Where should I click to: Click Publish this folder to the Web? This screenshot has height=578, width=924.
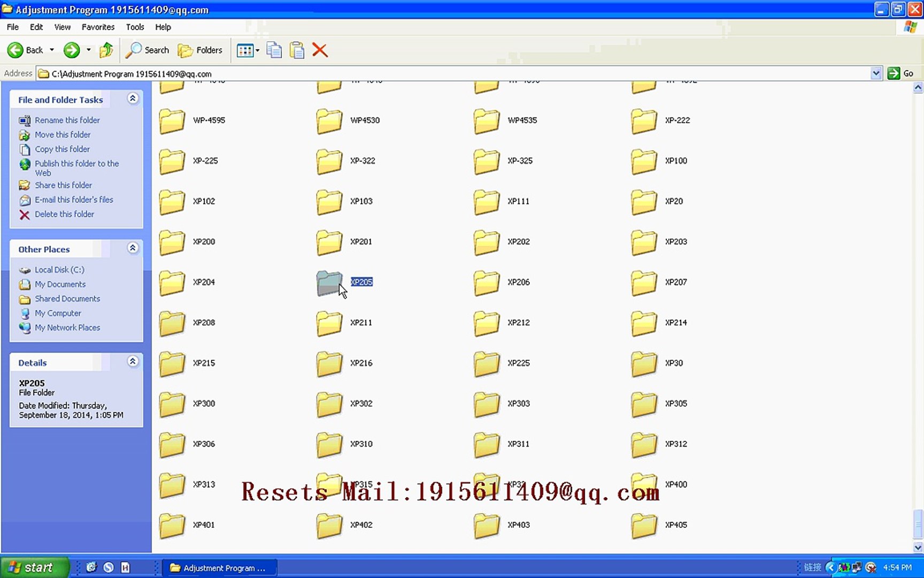77,168
